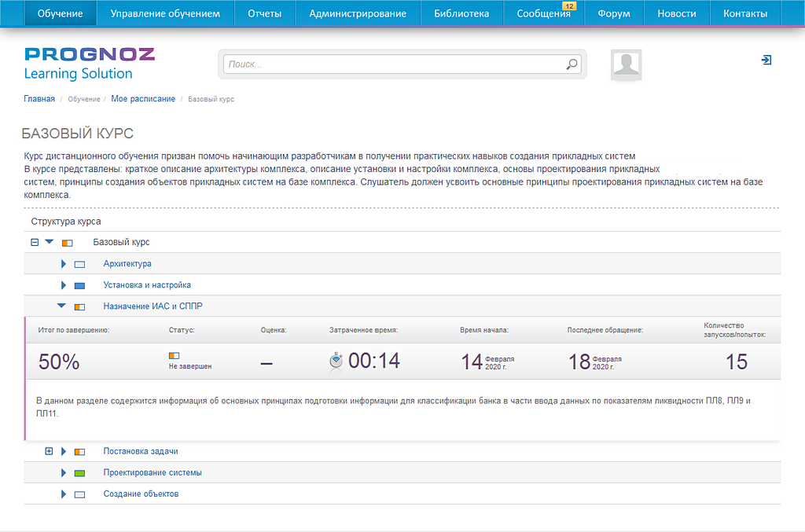Expand Постановка задачи with the plus box

pyautogui.click(x=49, y=451)
